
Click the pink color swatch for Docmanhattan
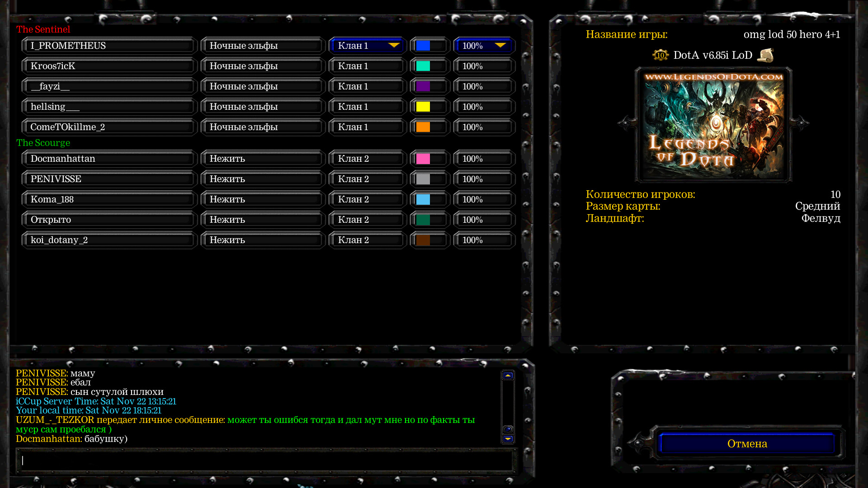(x=424, y=159)
